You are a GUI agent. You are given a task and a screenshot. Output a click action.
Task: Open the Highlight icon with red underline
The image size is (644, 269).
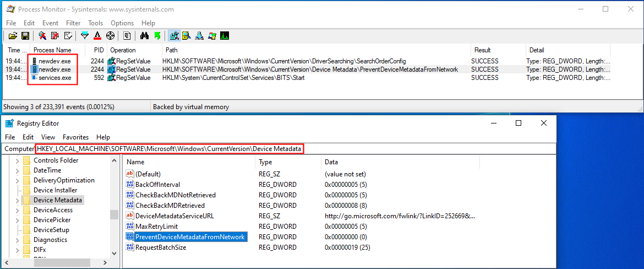98,36
